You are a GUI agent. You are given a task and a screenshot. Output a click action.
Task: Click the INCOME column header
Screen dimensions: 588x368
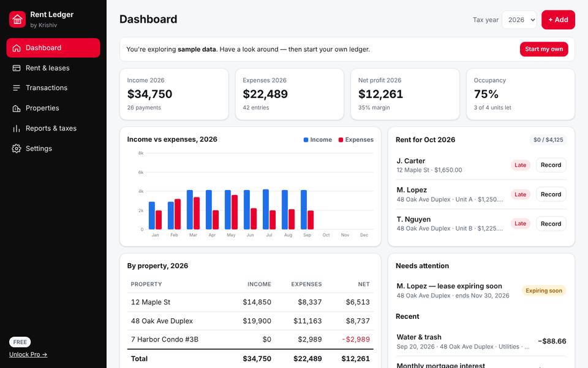[x=259, y=284]
